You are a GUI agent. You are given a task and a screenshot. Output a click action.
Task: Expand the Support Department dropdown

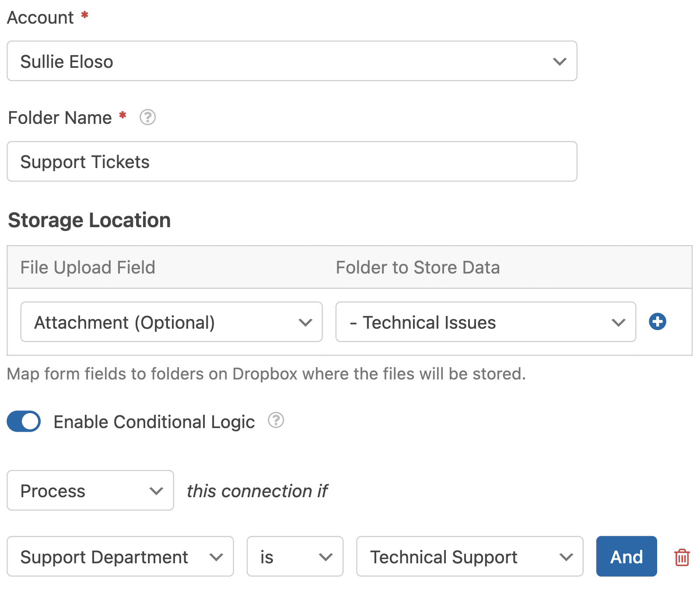(120, 557)
